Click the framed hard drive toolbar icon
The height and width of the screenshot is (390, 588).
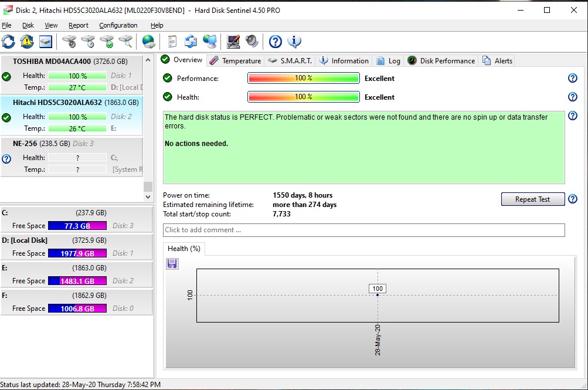tap(46, 42)
